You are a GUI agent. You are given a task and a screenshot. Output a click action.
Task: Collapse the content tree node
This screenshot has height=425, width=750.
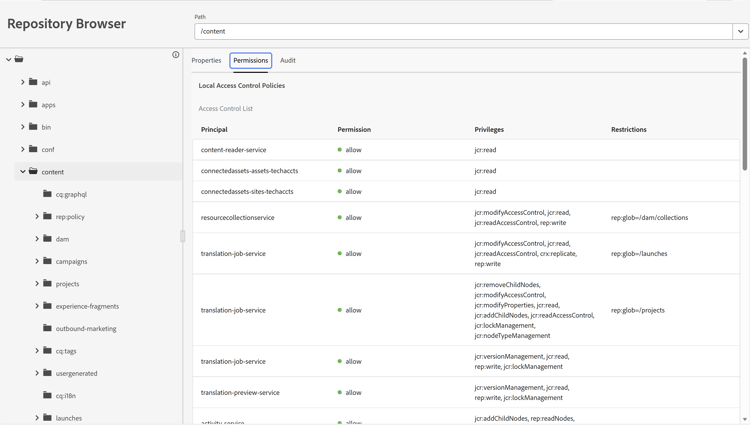[23, 172]
